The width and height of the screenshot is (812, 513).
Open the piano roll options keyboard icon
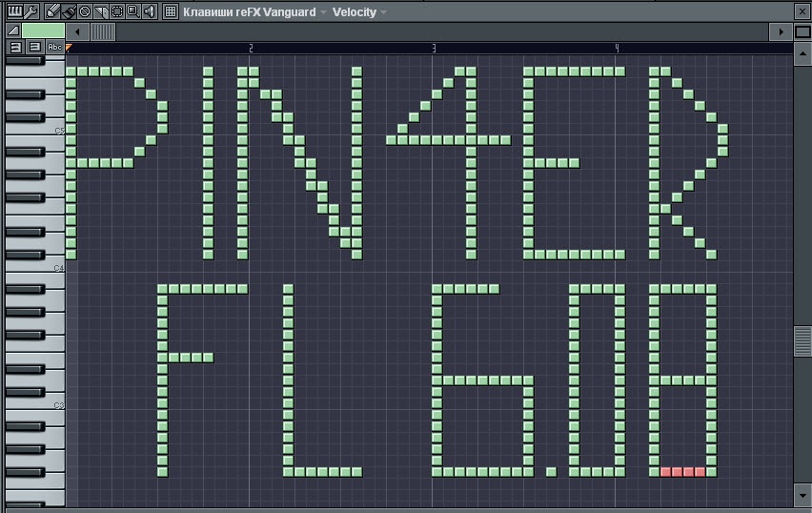click(14, 11)
